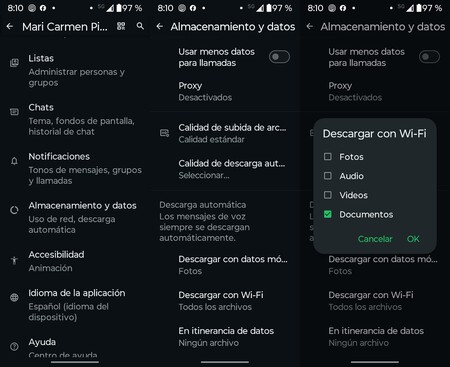
Task: Open Calidad de descarga automática option
Action: point(225,169)
